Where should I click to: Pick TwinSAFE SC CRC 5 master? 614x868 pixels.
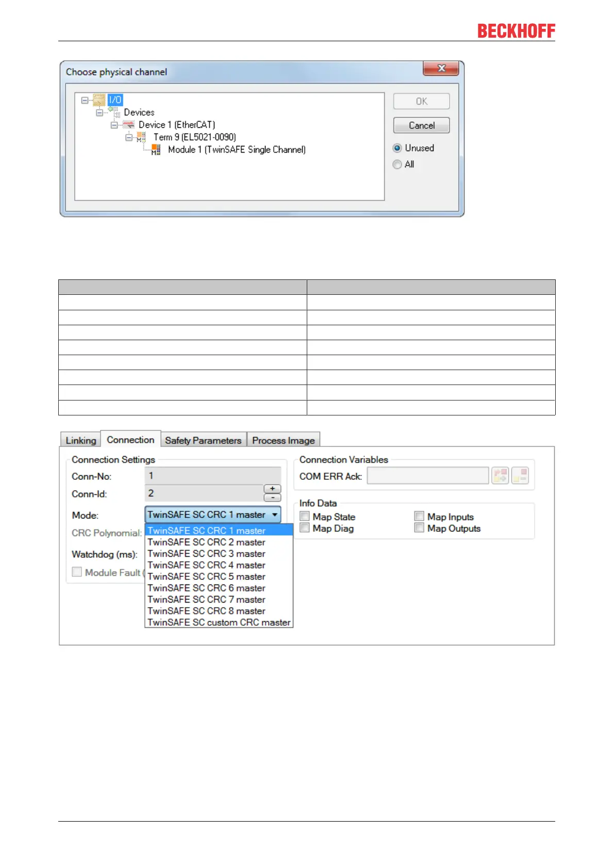(x=219, y=576)
